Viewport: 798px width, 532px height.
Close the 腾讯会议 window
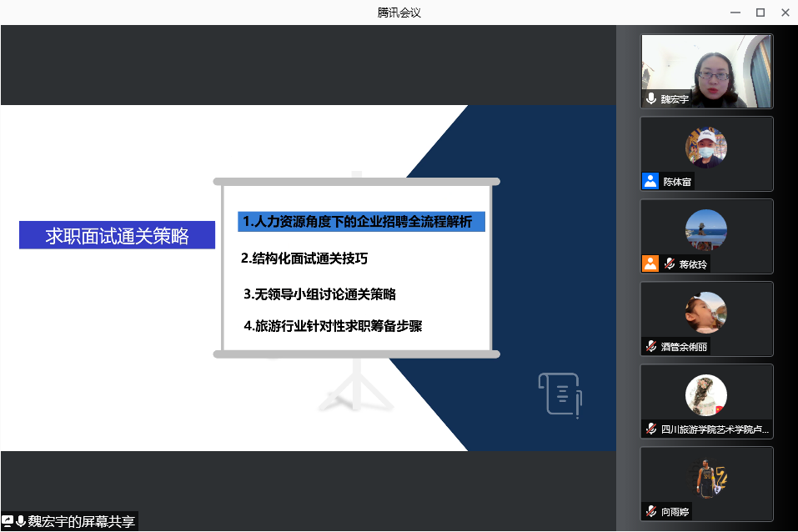[785, 13]
